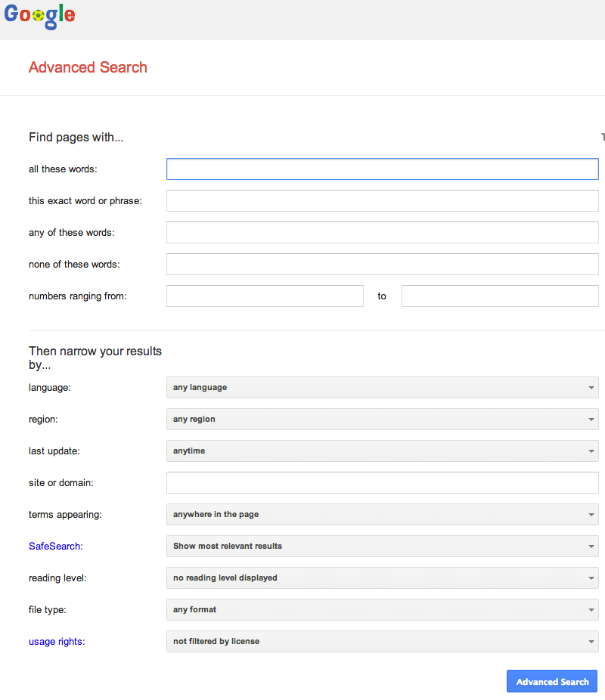Click the "this exact word or phrase:" label
This screenshot has height=700, width=605.
[x=85, y=201]
